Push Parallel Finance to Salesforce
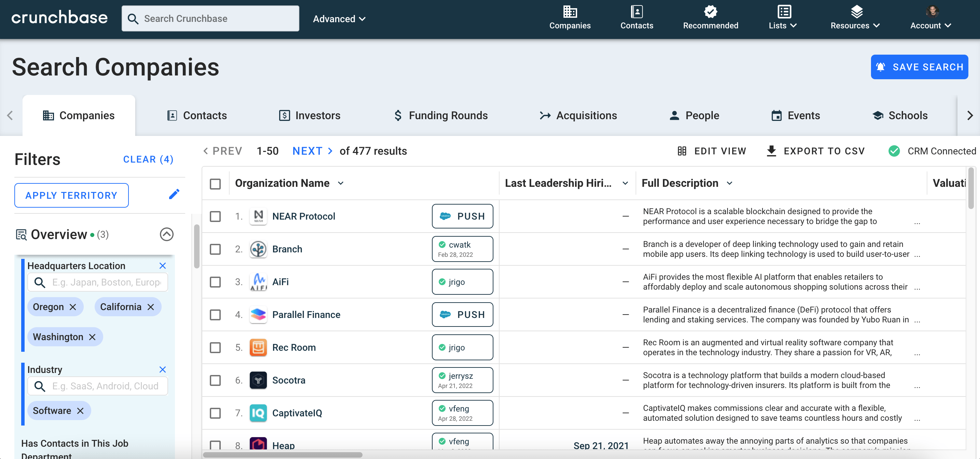 click(x=462, y=315)
